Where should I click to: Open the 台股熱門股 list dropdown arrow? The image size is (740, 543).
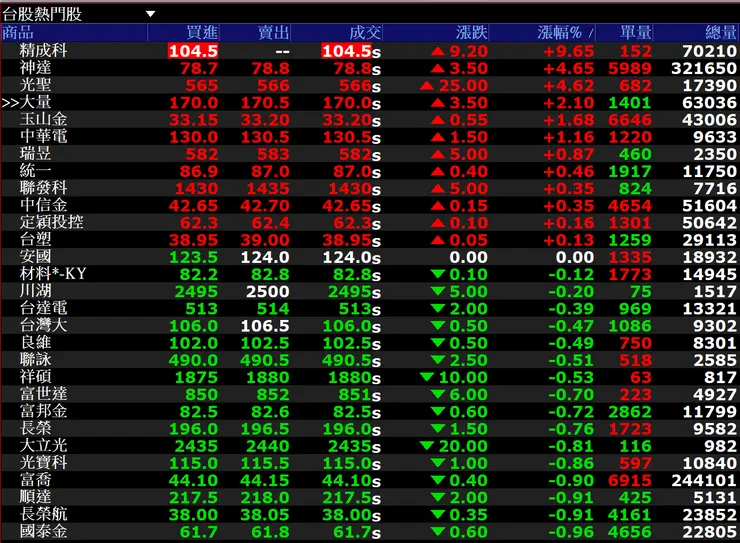click(x=151, y=14)
